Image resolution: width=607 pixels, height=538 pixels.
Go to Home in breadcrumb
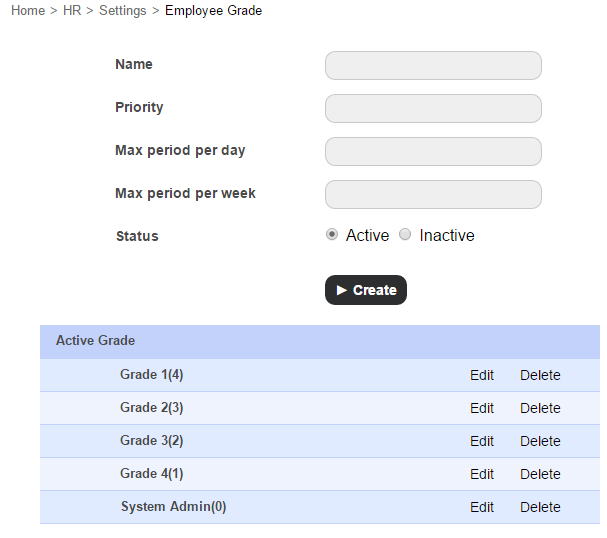28,11
